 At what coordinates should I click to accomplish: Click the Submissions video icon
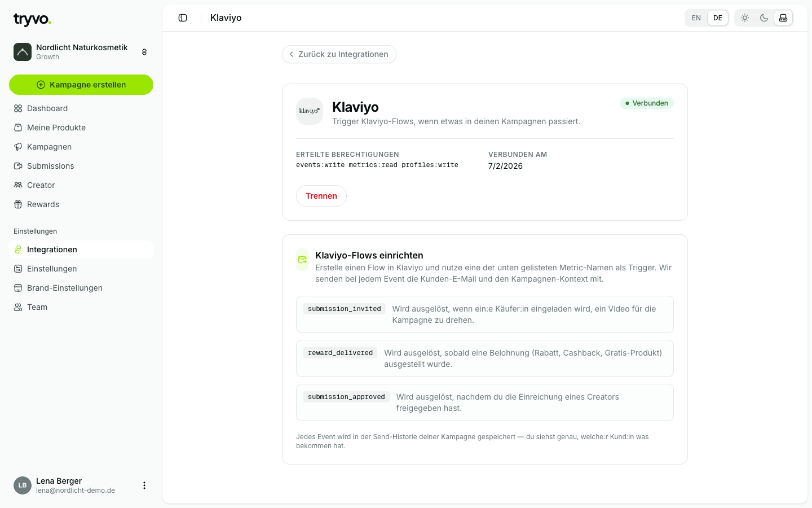pyautogui.click(x=18, y=166)
